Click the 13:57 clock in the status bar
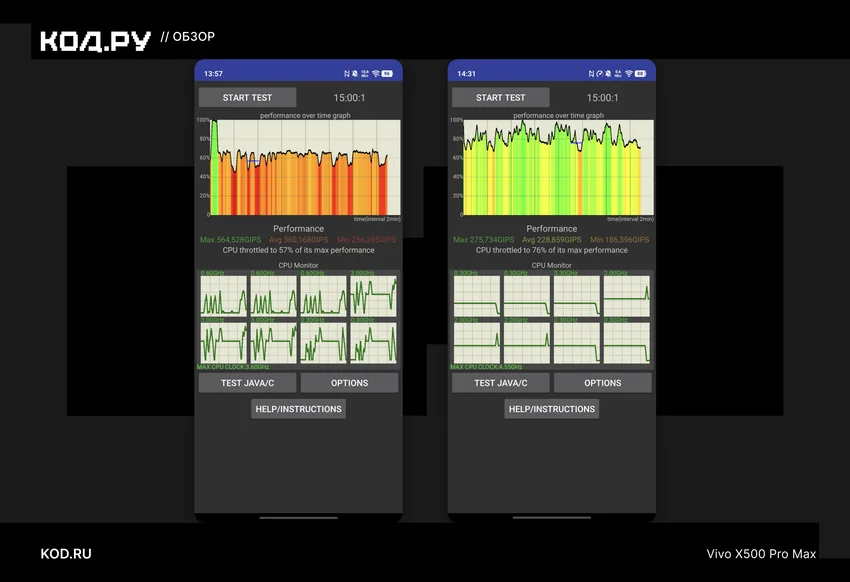 tap(213, 74)
